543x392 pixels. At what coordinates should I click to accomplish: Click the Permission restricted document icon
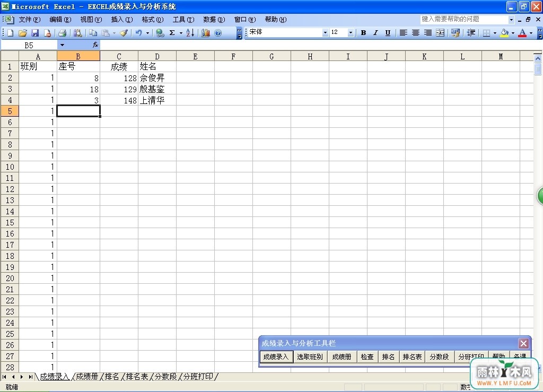[x=47, y=33]
